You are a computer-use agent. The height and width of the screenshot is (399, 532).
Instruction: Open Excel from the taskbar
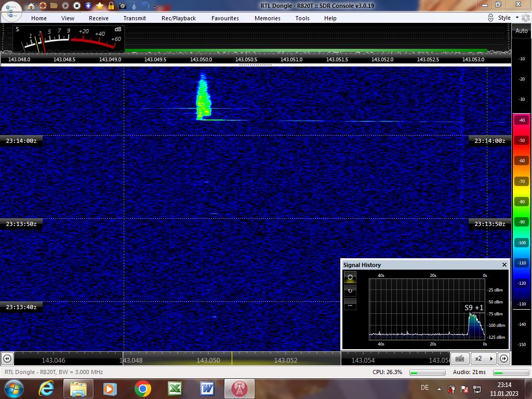pos(175,389)
